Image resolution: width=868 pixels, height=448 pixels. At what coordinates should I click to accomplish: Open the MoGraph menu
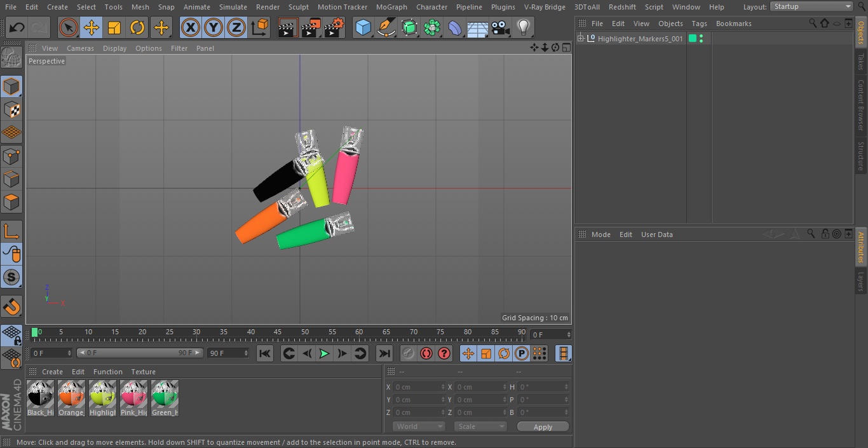pyautogui.click(x=391, y=7)
